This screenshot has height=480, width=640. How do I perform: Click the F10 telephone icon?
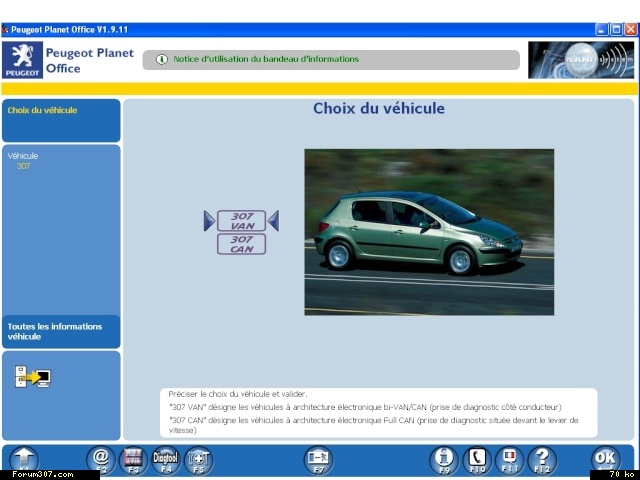[x=477, y=460]
